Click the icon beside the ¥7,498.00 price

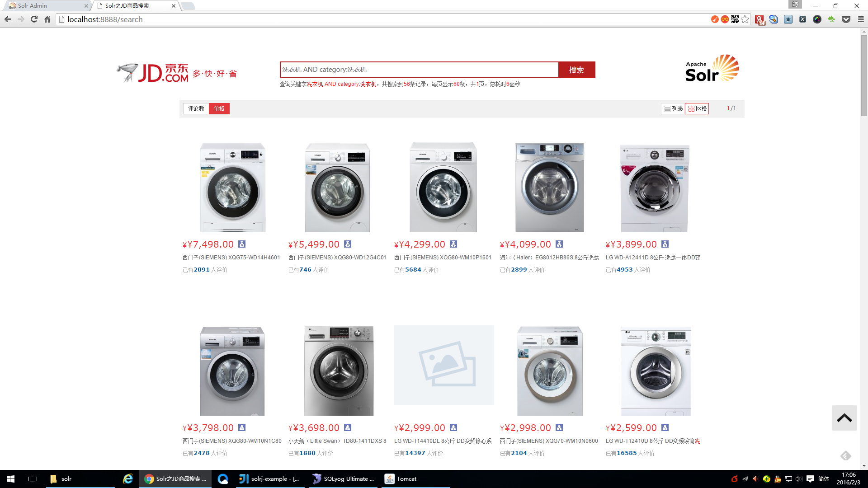click(x=242, y=244)
